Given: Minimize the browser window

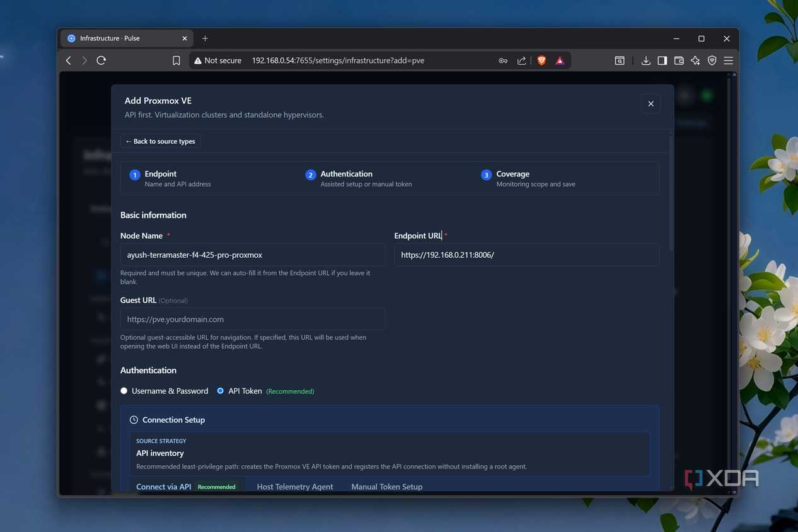Looking at the screenshot, I should coord(676,38).
